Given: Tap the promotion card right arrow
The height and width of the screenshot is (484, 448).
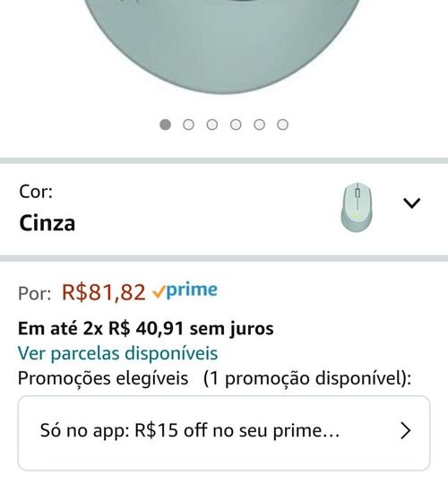Looking at the screenshot, I should point(405,431).
